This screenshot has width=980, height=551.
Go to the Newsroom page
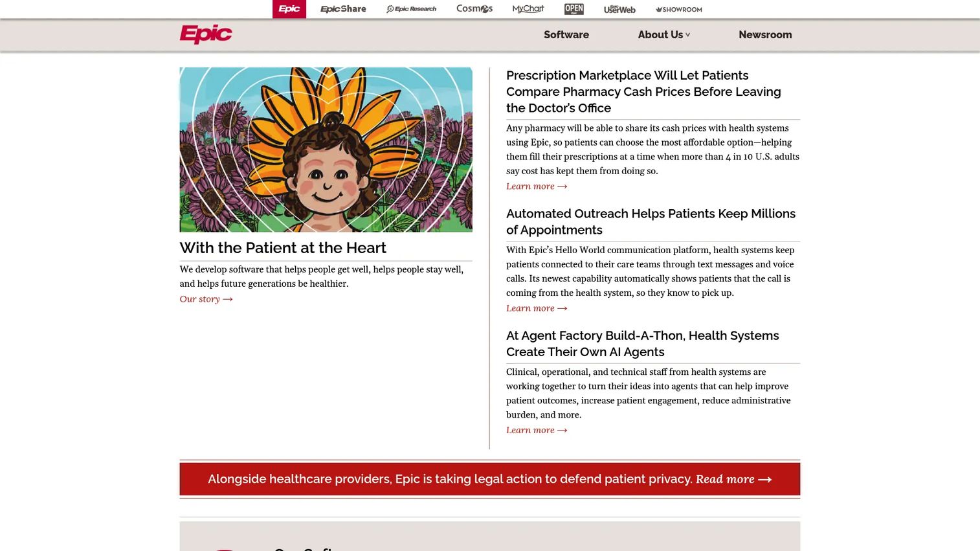765,35
